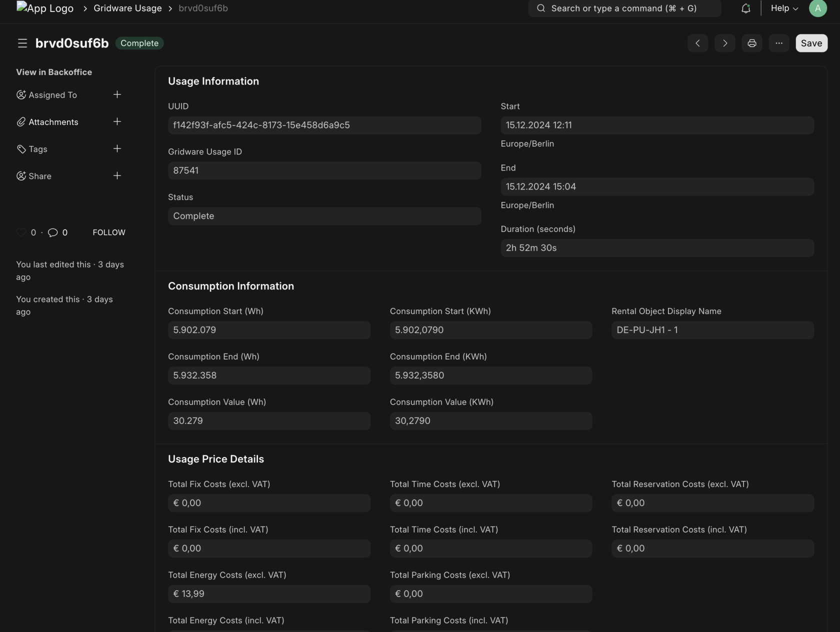This screenshot has height=632, width=840.
Task: Click the brvd0suf6b breadcrumb text
Action: click(203, 8)
